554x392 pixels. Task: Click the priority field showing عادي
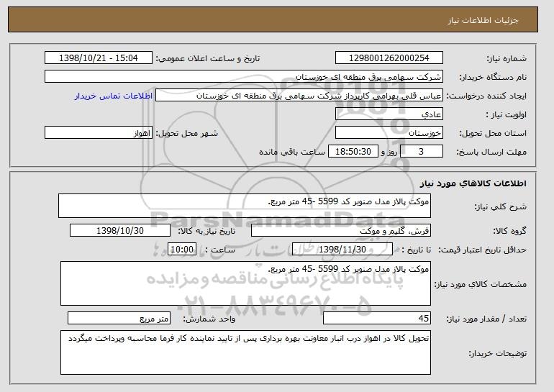tap(389, 114)
